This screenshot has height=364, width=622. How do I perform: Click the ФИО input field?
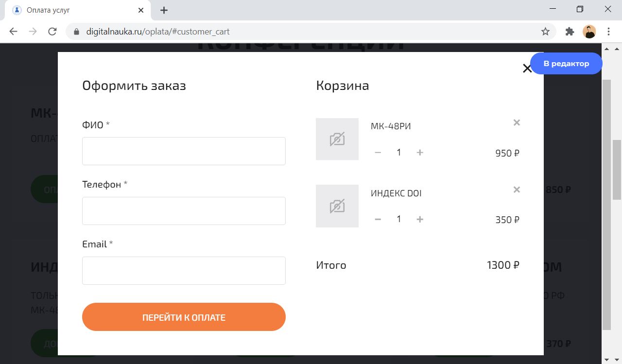click(184, 151)
